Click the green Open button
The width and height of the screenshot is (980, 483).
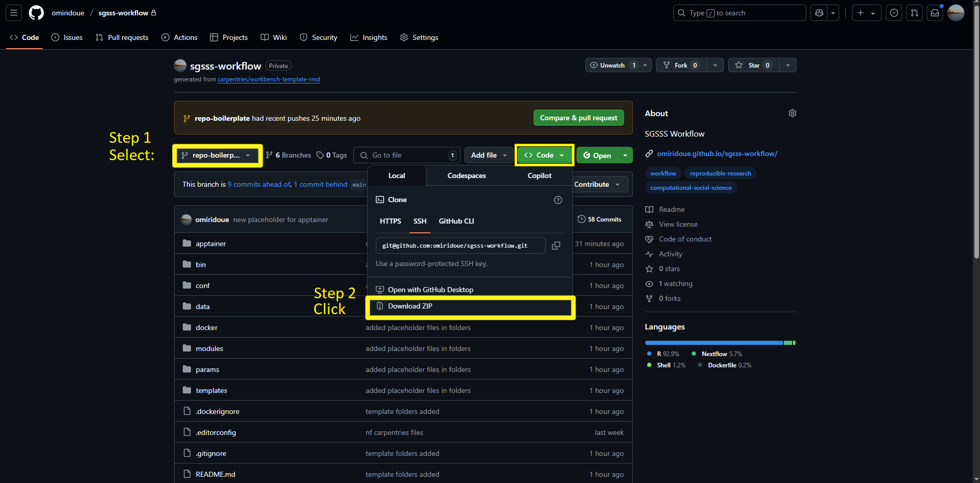pos(597,156)
